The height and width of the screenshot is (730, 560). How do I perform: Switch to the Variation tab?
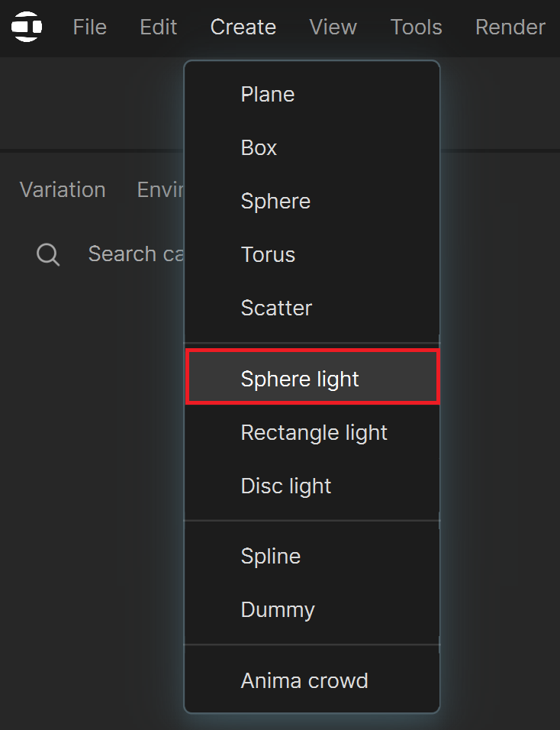(63, 190)
